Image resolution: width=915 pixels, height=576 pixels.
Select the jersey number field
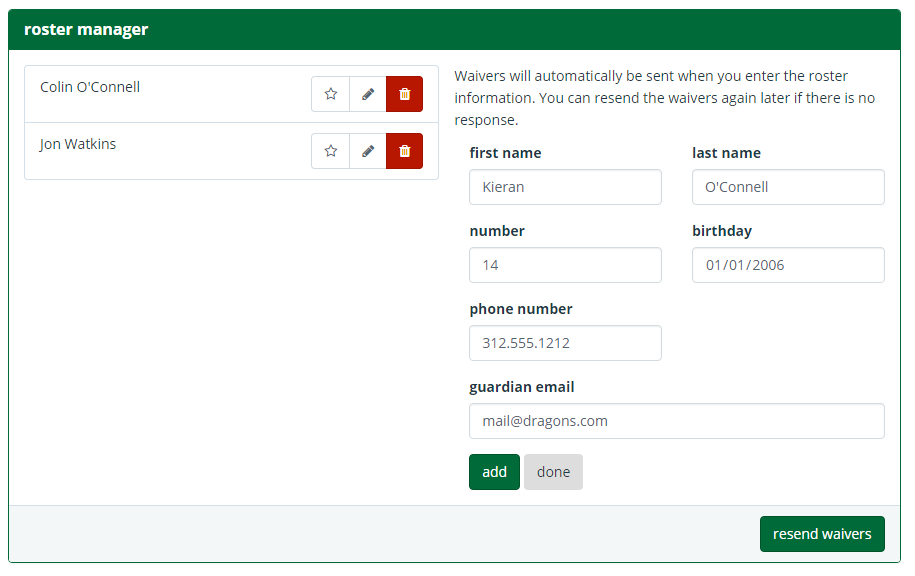565,265
